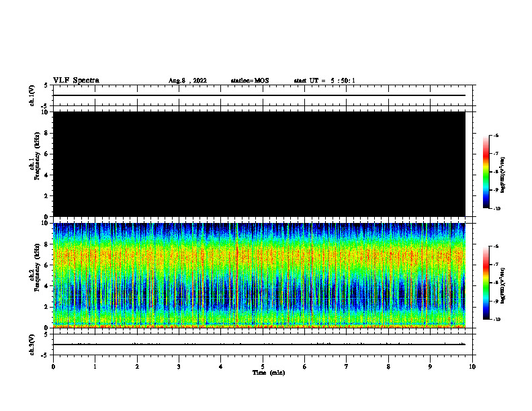The height and width of the screenshot is (411, 532).
Task: Click the ch.1 spectrogram color bar
Action: point(486,172)
